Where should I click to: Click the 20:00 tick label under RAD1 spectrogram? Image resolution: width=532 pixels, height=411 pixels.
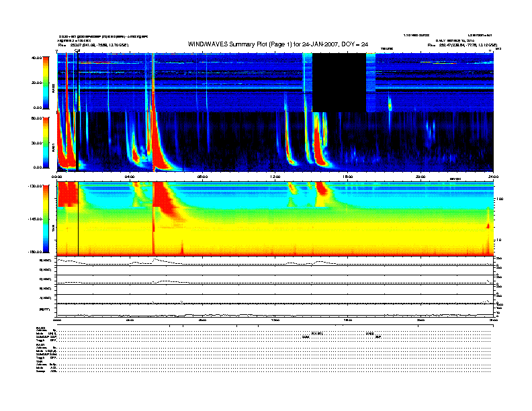pos(420,177)
